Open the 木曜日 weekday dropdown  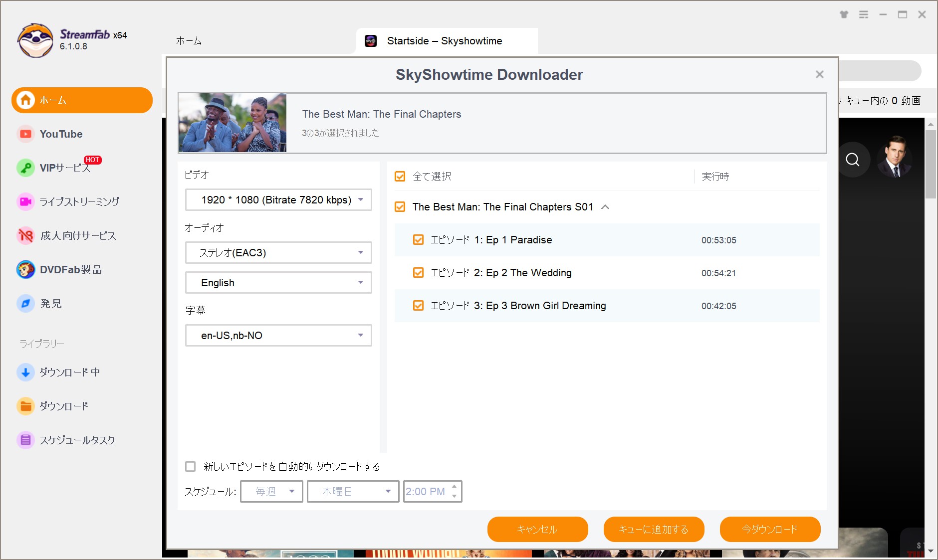(x=353, y=492)
